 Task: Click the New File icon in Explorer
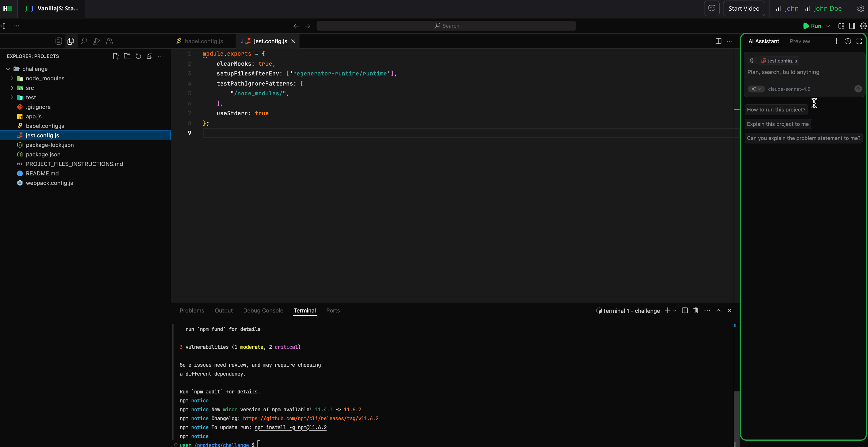tap(115, 56)
